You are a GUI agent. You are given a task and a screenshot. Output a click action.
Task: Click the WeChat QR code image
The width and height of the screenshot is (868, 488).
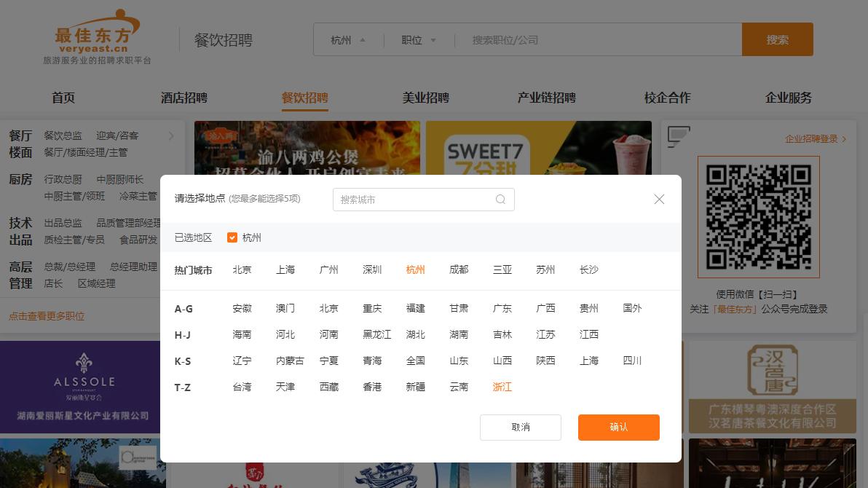(x=759, y=216)
